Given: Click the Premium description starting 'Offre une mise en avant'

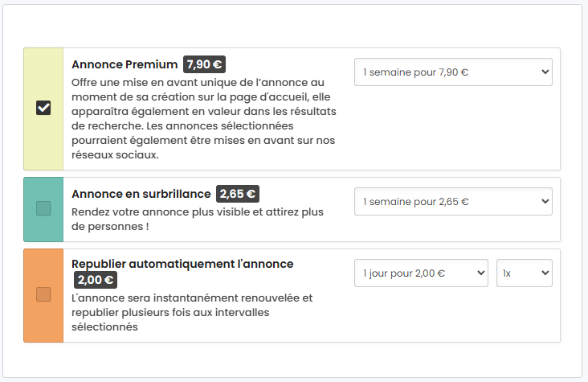Looking at the screenshot, I should coord(203,118).
